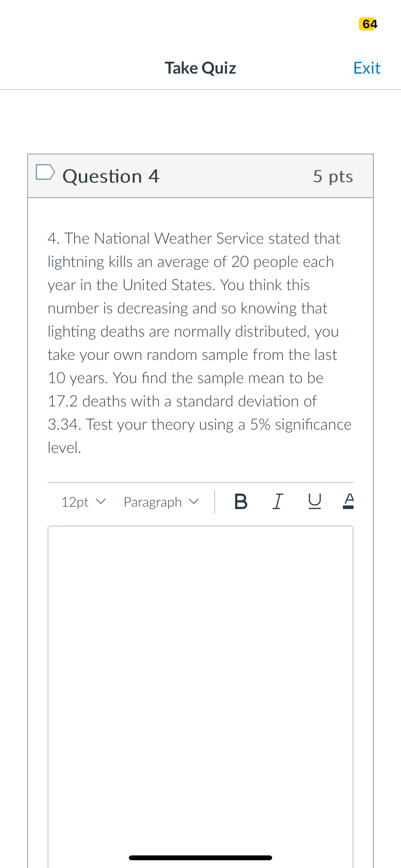This screenshot has height=868, width=401.
Task: Click the toolbar divider before Bold
Action: [x=215, y=502]
